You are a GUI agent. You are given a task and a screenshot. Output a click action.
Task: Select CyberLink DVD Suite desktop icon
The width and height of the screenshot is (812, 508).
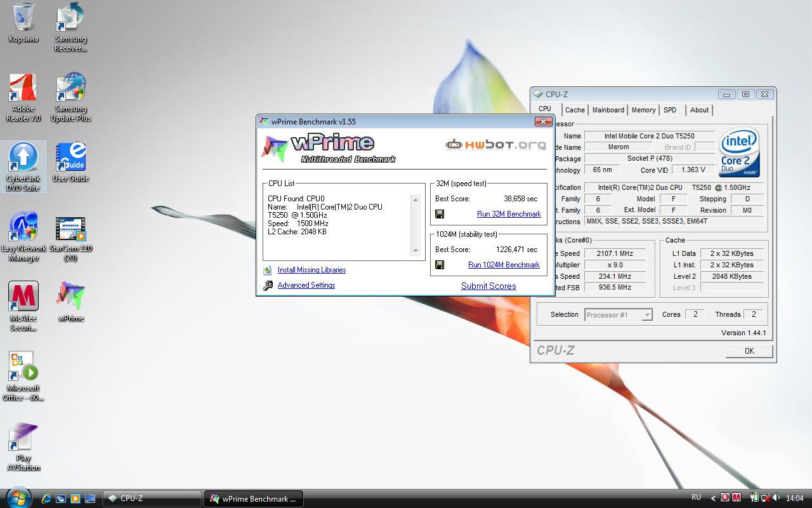click(23, 167)
